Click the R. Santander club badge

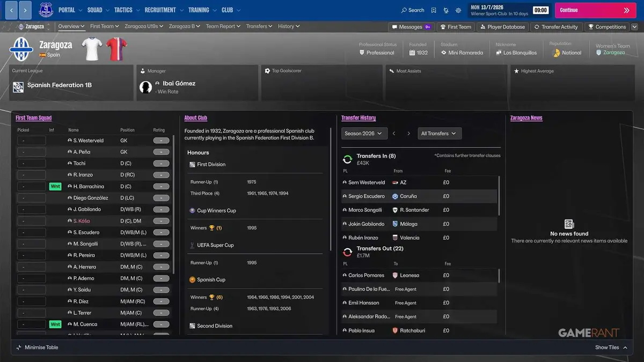pyautogui.click(x=395, y=210)
